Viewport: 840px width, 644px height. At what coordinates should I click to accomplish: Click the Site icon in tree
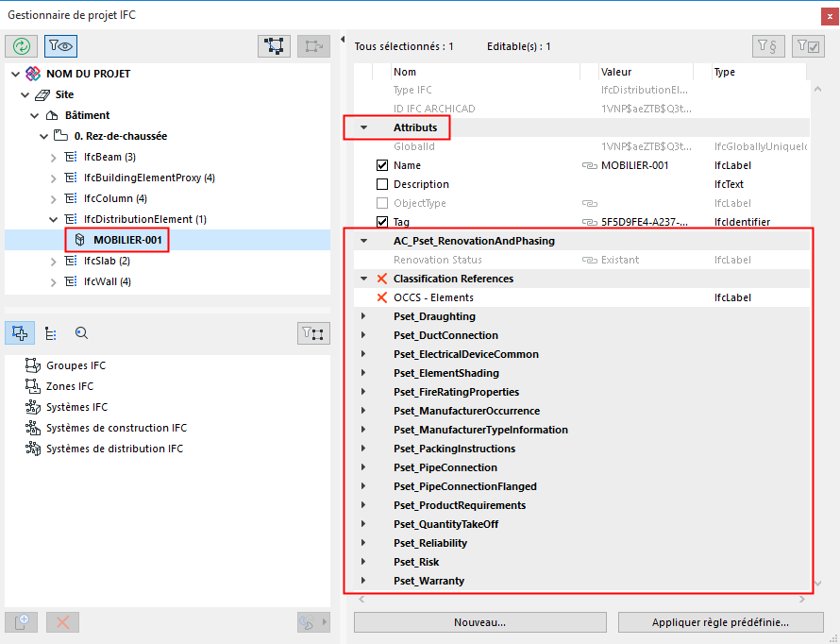[x=42, y=94]
